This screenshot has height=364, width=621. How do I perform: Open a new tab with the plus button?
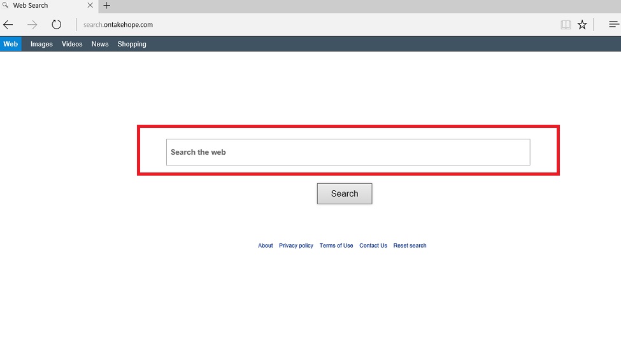click(106, 6)
